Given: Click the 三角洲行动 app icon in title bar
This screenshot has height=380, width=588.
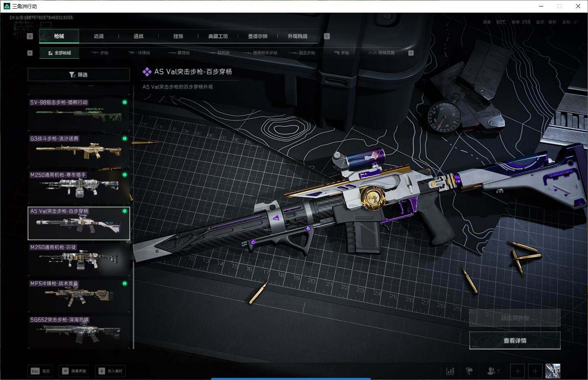Looking at the screenshot, I should 7,6.
